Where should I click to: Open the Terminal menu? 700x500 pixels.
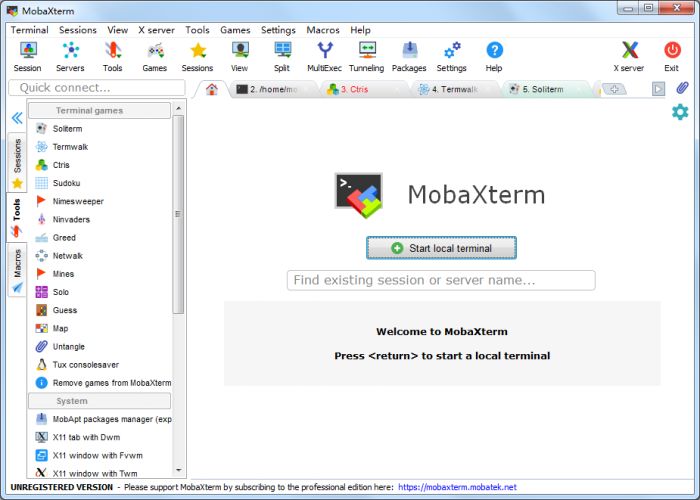(29, 30)
